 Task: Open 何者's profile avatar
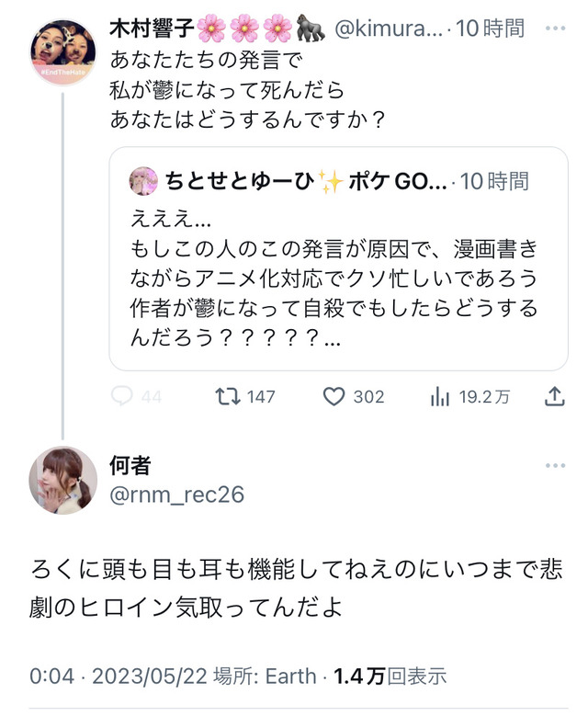click(x=63, y=479)
